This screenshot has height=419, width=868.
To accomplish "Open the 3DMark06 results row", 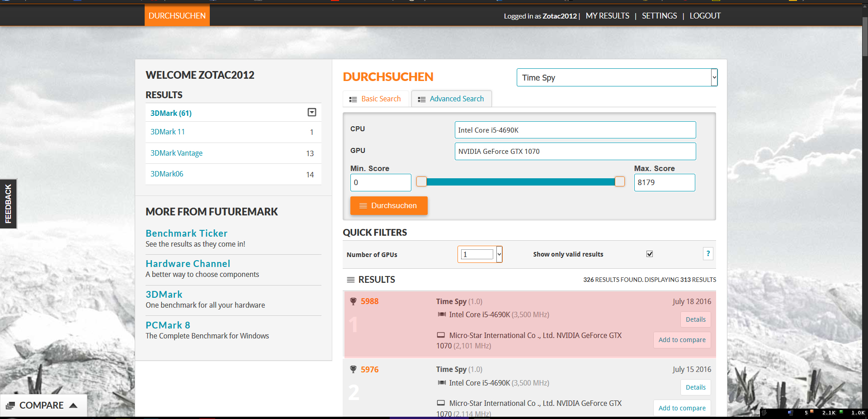I will coord(233,174).
